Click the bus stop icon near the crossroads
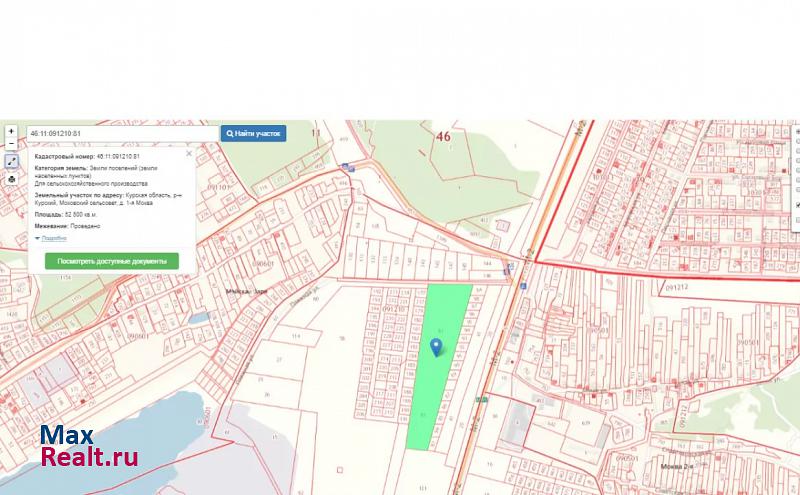This screenshot has height=495, width=800. (510, 268)
